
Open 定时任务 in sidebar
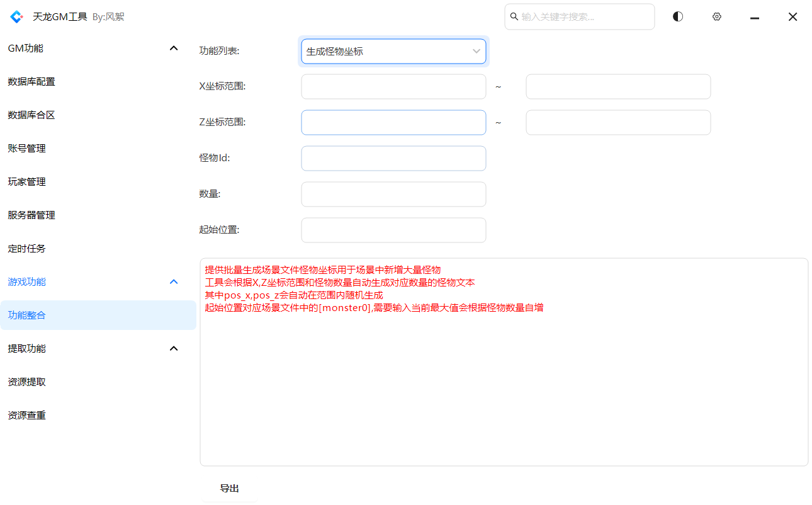coord(26,249)
